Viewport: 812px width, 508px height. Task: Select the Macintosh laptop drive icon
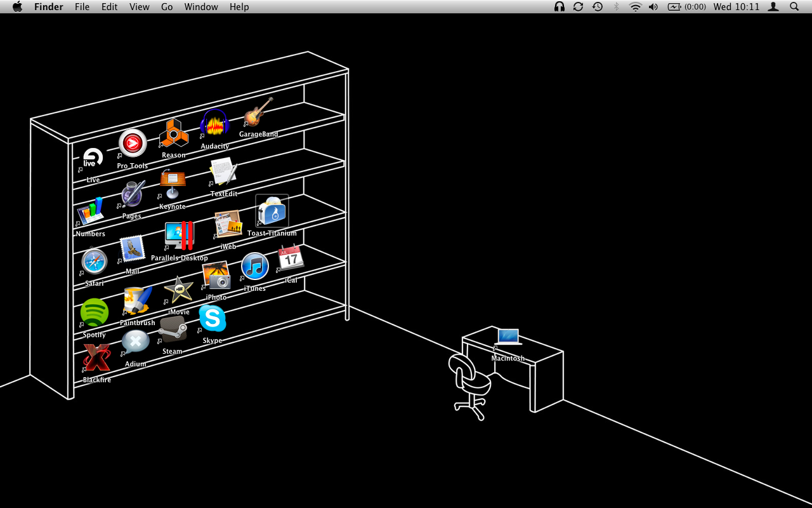tap(508, 337)
